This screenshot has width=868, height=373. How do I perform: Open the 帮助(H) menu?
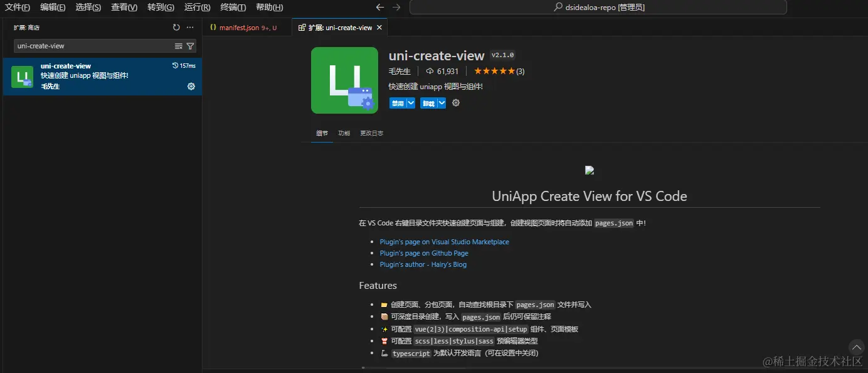(x=269, y=8)
